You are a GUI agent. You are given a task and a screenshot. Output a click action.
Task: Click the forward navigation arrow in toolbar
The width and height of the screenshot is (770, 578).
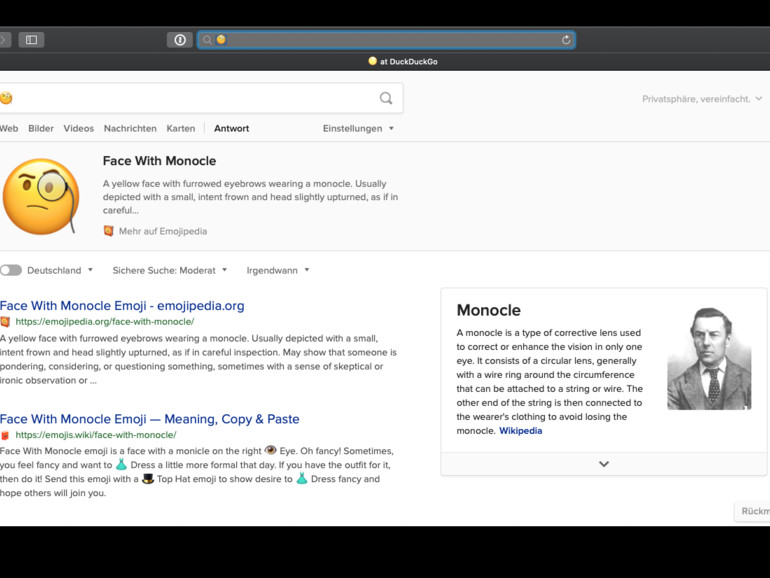[4, 40]
